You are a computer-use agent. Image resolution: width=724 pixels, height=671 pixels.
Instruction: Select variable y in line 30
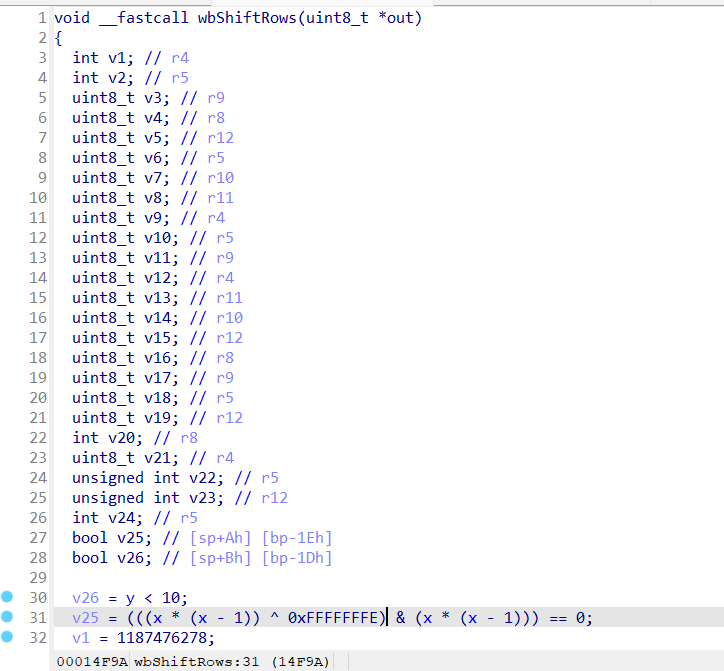tap(130, 598)
